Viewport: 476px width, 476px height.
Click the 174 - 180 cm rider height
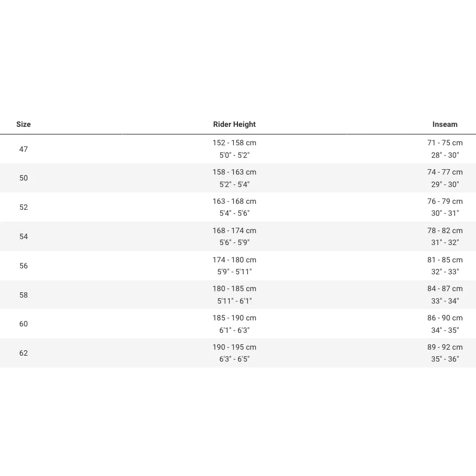[x=234, y=260]
